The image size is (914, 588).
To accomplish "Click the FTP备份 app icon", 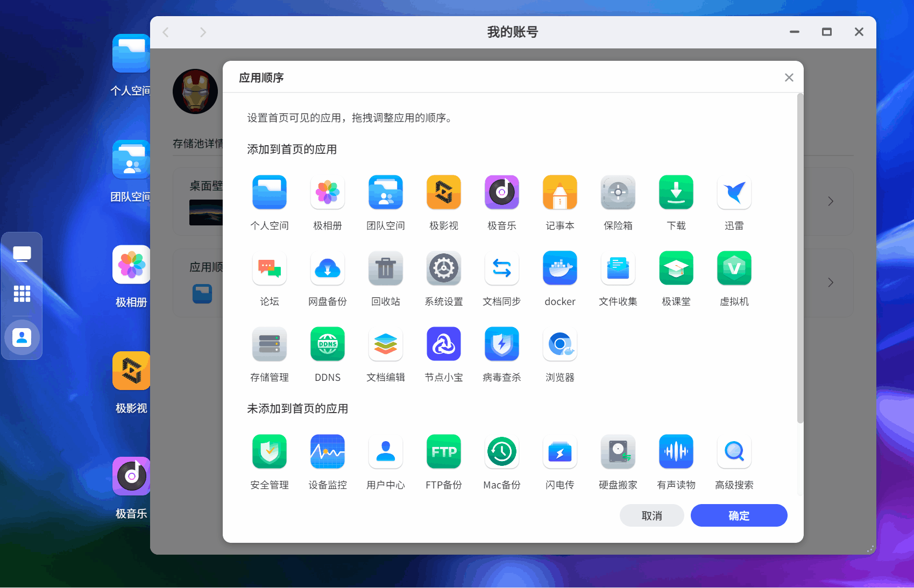I will (444, 451).
